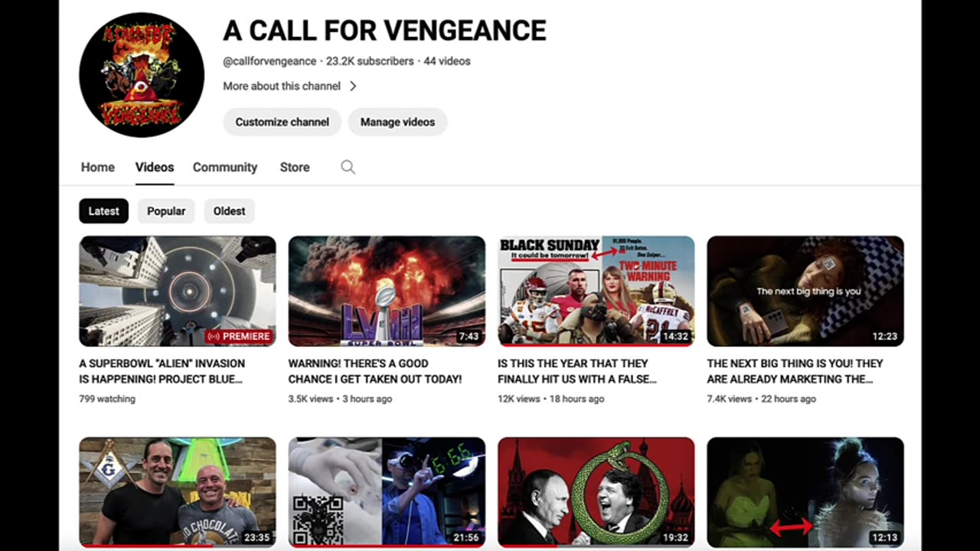Click the '23.2K subscribers' text
The height and width of the screenshot is (551, 980).
pyautogui.click(x=370, y=61)
